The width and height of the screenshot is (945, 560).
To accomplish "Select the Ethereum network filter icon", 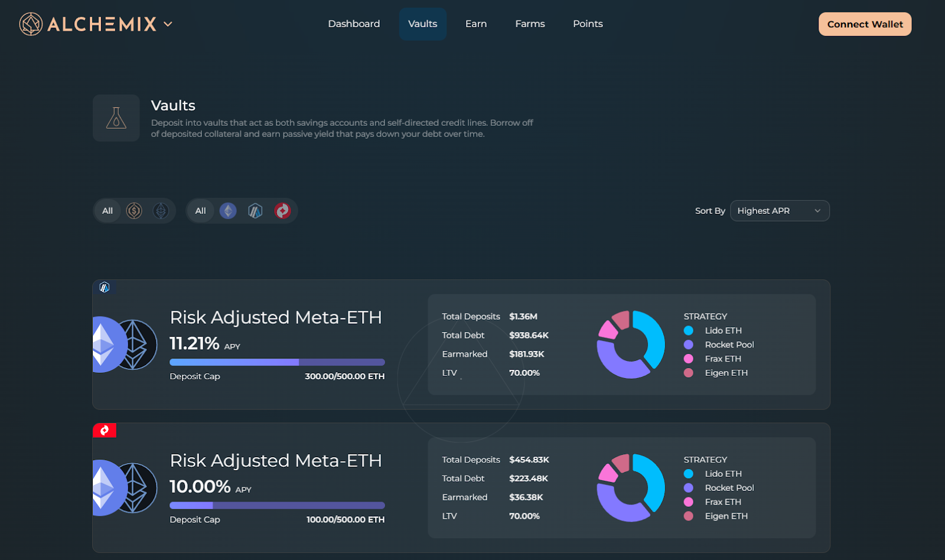I will tap(228, 211).
